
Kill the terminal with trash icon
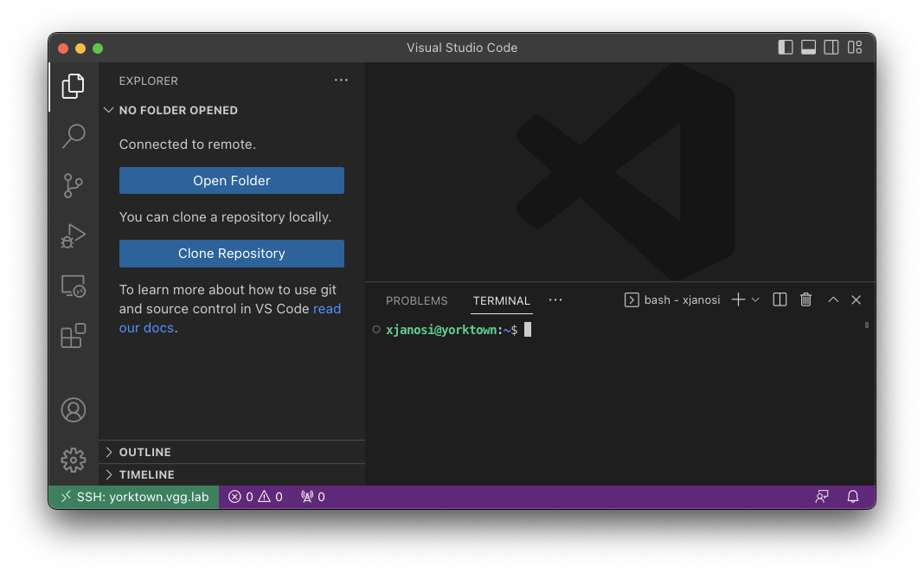(x=806, y=300)
